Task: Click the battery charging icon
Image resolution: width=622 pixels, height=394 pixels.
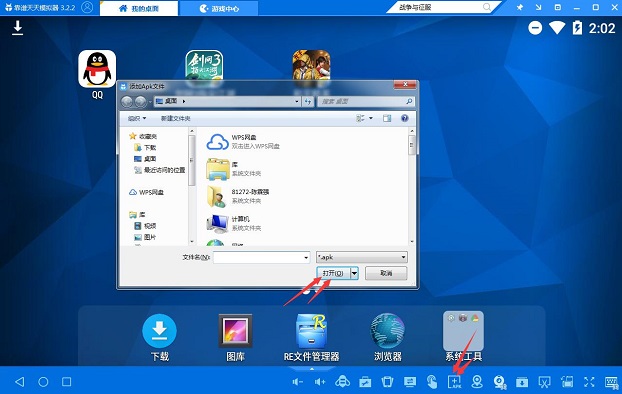Action: (577, 28)
